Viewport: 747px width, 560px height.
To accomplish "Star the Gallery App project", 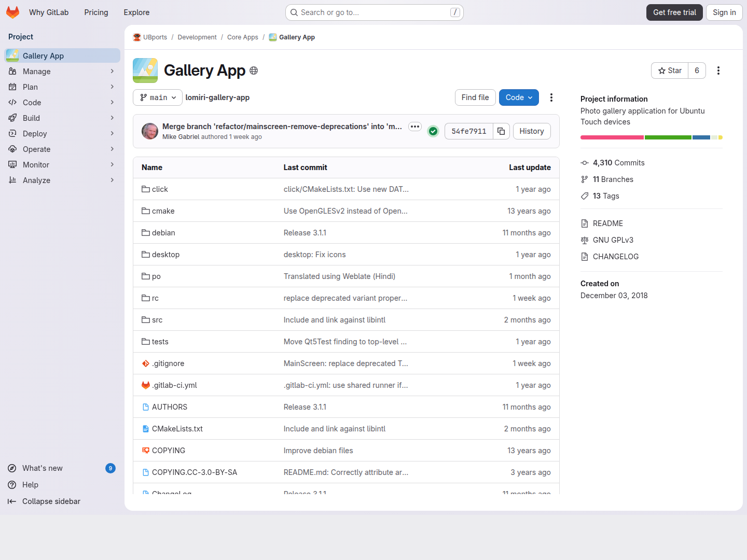I will pyautogui.click(x=670, y=71).
